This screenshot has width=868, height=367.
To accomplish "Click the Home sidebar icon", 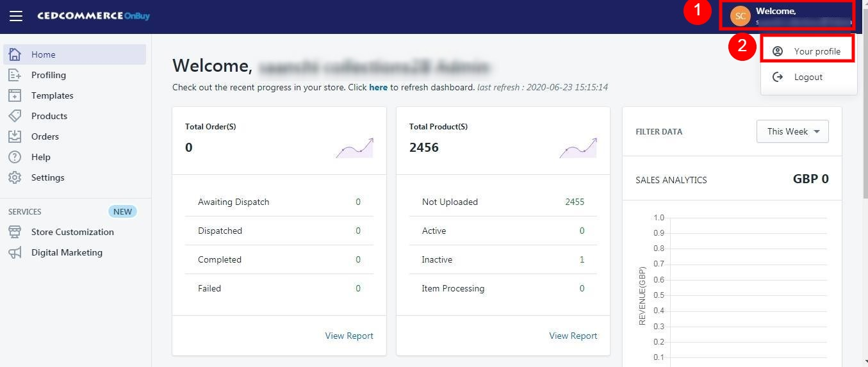I will [15, 54].
